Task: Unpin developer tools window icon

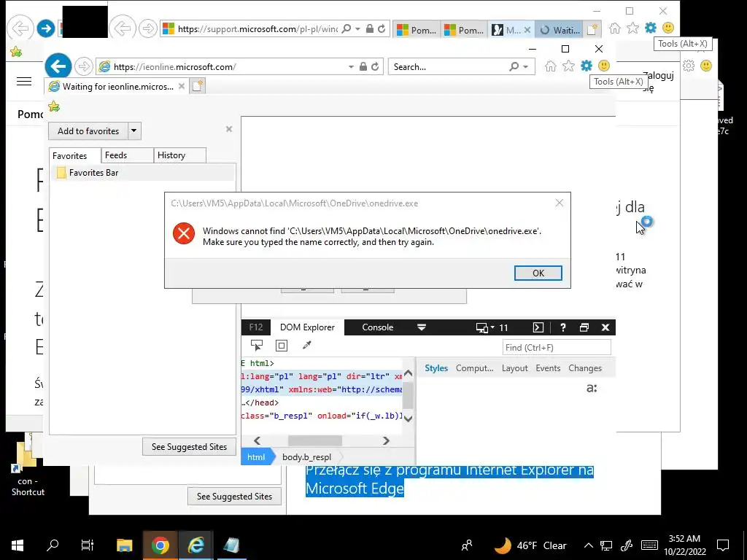Action: pyautogui.click(x=584, y=327)
